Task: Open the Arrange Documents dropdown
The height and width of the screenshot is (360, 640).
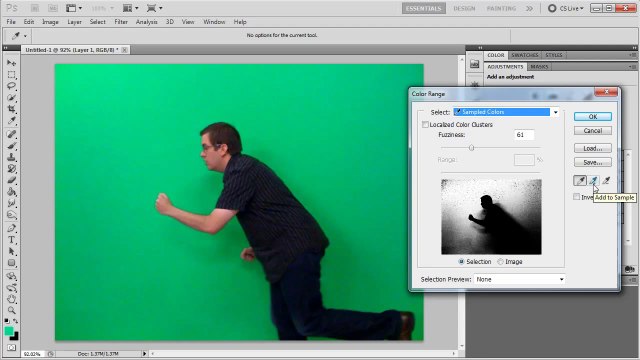Action: (131, 8)
